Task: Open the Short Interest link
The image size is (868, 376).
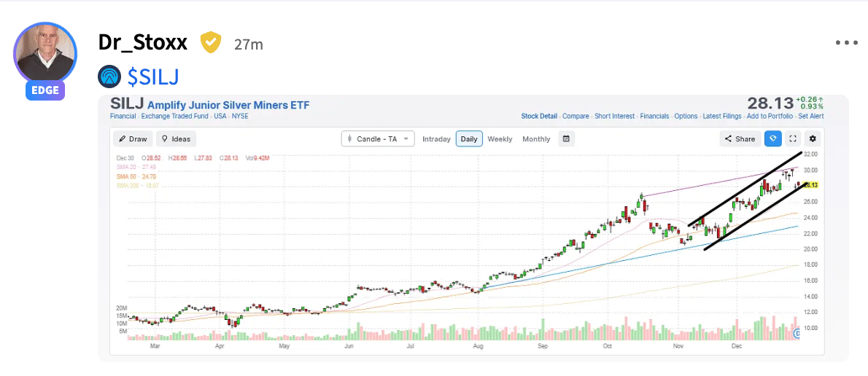Action: coord(614,116)
